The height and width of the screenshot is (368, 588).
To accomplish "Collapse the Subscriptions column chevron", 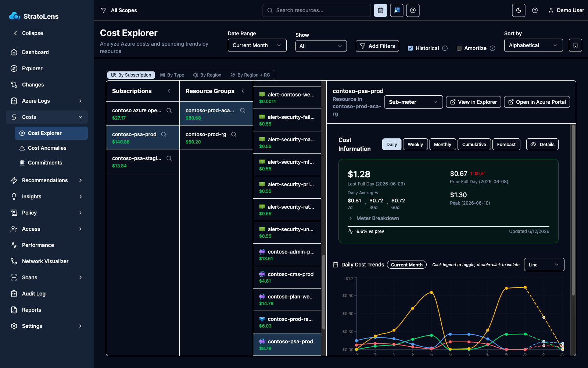I will [169, 91].
